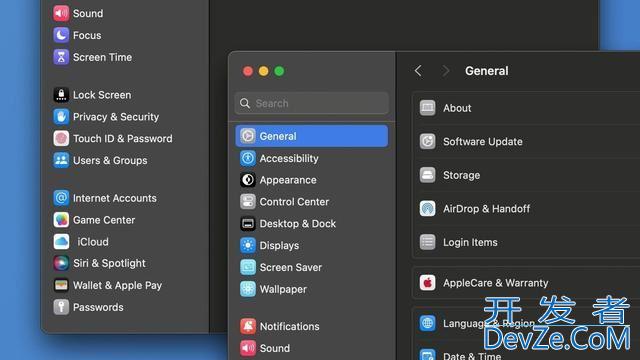Select the Appearance icon
Image resolution: width=640 pixels, height=360 pixels.
(248, 180)
